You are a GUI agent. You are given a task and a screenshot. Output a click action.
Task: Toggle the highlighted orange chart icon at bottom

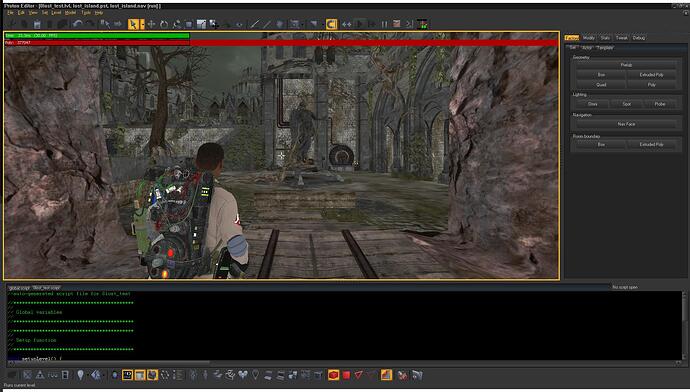[386, 375]
